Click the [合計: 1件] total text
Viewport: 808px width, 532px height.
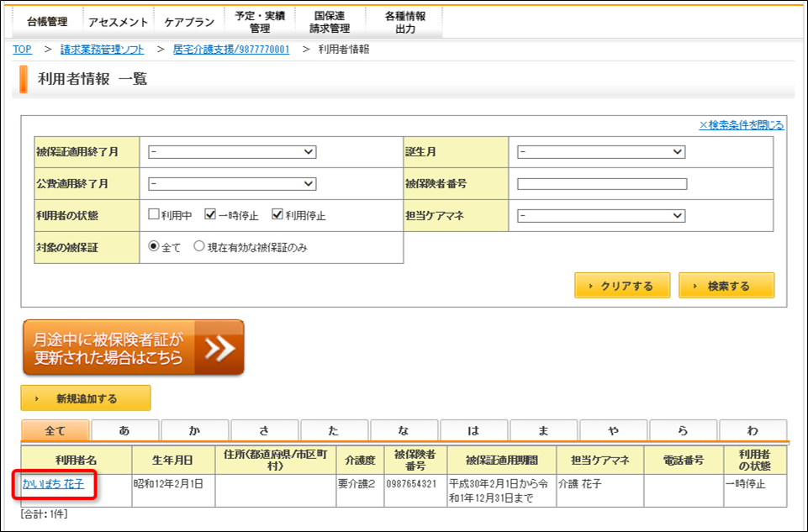44,514
